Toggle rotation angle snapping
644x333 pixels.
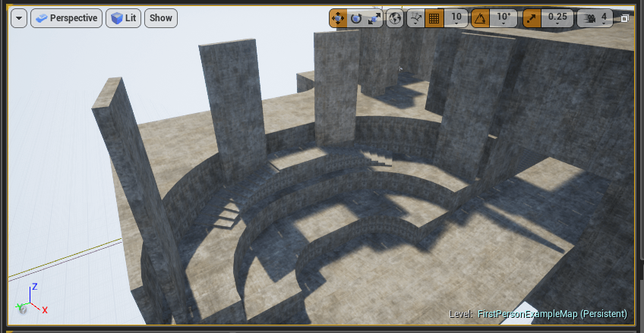(480, 17)
